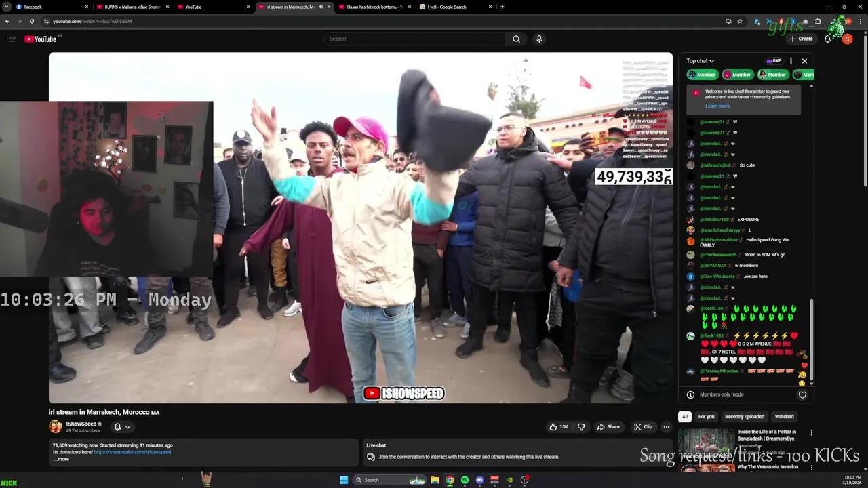Click the Members-only mode info icon

(690, 394)
